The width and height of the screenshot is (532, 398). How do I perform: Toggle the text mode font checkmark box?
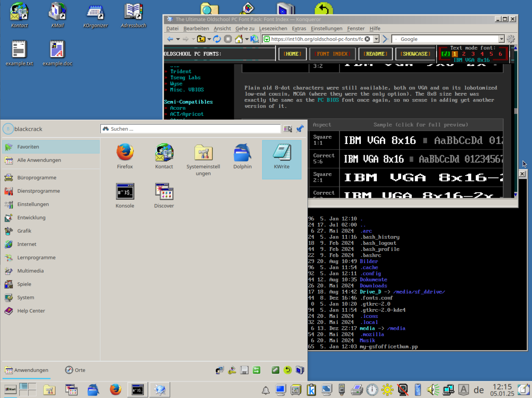[445, 54]
